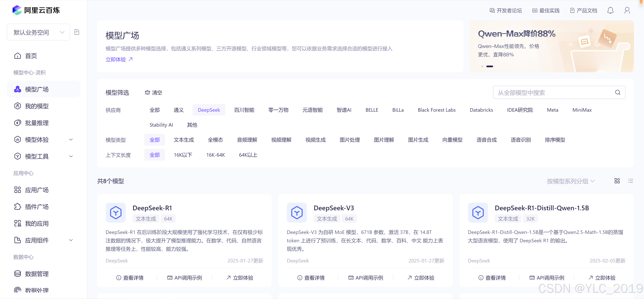Select supplier filter 其他
Image resolution: width=644 pixels, height=299 pixels.
tap(192, 125)
